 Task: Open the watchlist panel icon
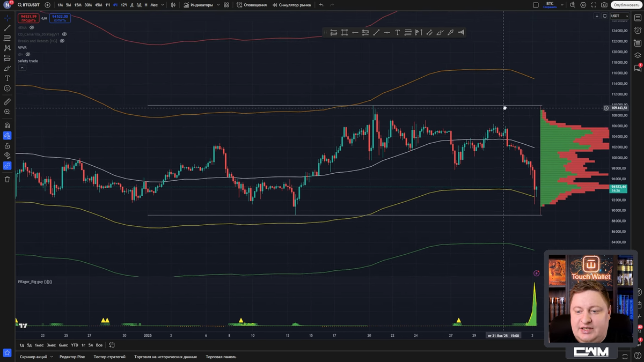[x=638, y=18]
